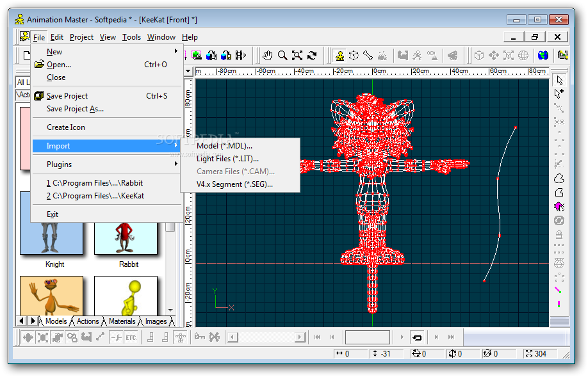This screenshot has height=377, width=588.
Task: Select the Lasso group tool cloud shape
Action: [x=559, y=179]
